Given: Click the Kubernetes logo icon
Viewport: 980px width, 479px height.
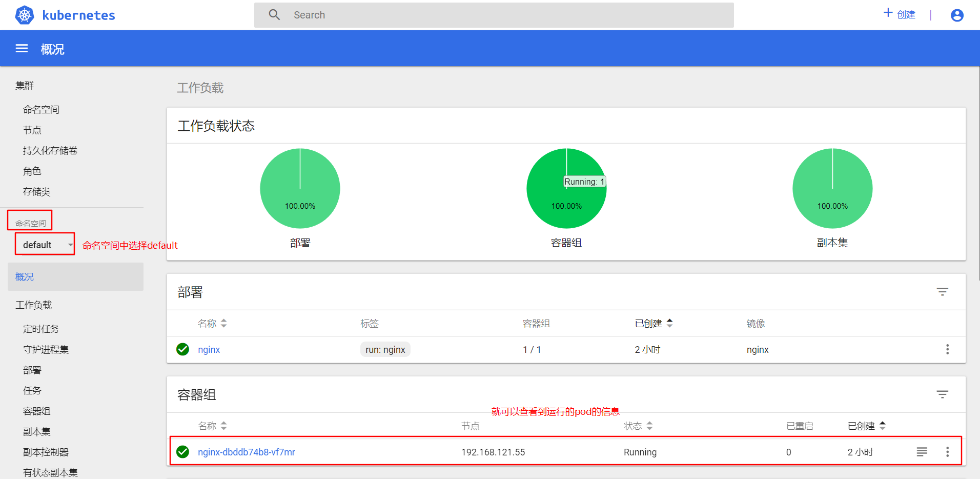Looking at the screenshot, I should click(25, 15).
